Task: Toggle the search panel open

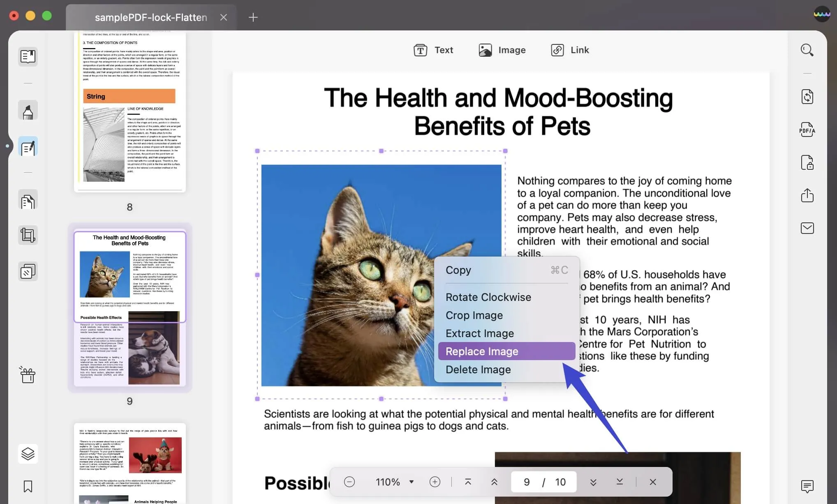Action: pyautogui.click(x=808, y=50)
